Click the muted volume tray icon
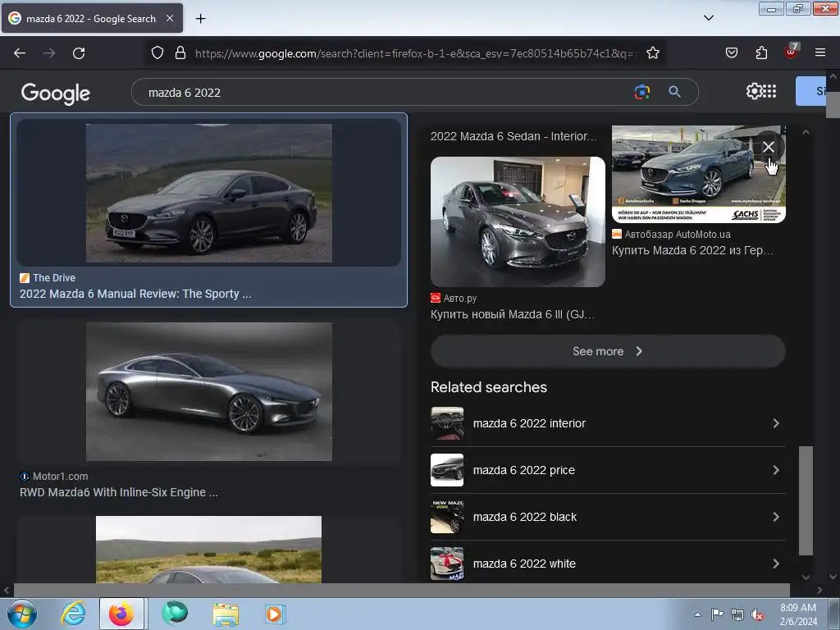 pos(757,615)
